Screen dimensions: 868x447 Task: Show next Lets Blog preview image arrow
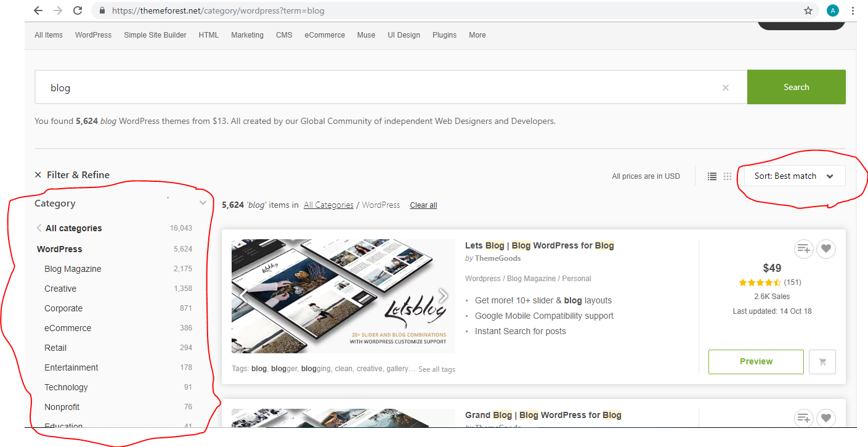tap(443, 296)
